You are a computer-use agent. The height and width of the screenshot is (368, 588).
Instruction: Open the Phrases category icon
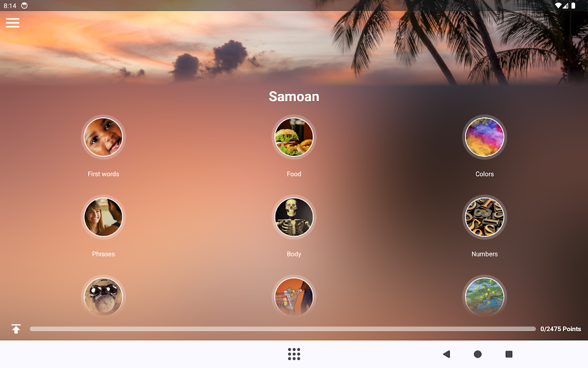tap(103, 217)
